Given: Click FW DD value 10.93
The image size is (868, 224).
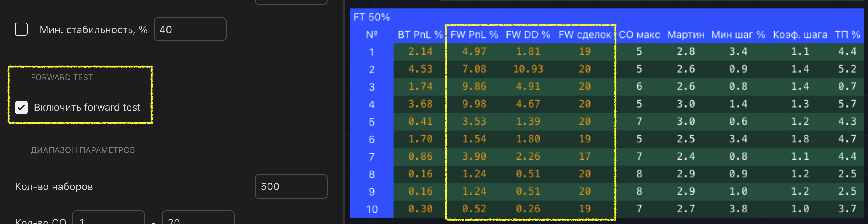Looking at the screenshot, I should click(528, 69).
